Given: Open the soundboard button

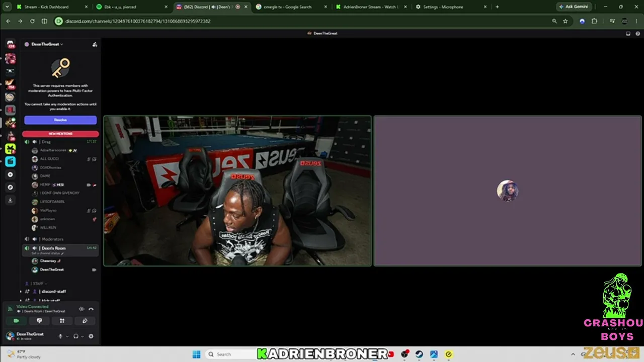Looking at the screenshot, I should tap(85, 321).
